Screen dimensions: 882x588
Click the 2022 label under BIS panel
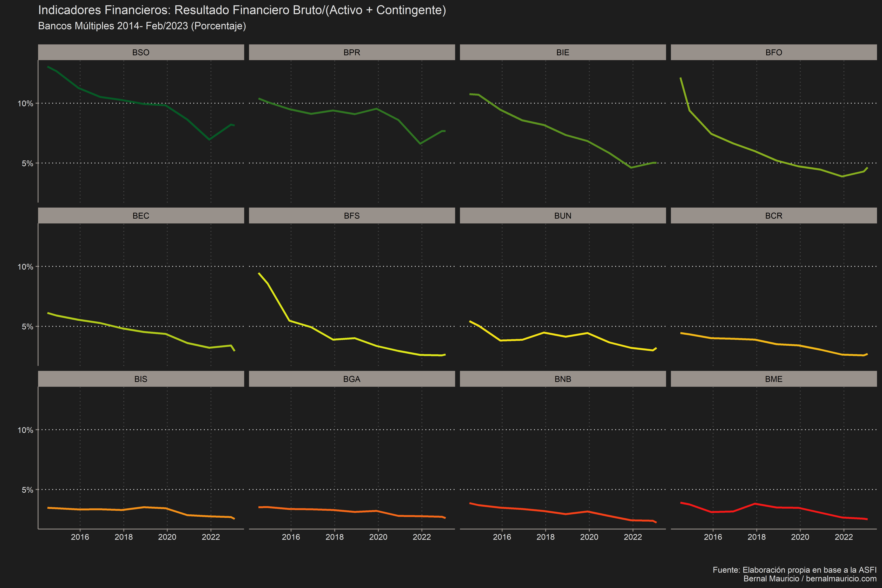[x=211, y=537]
